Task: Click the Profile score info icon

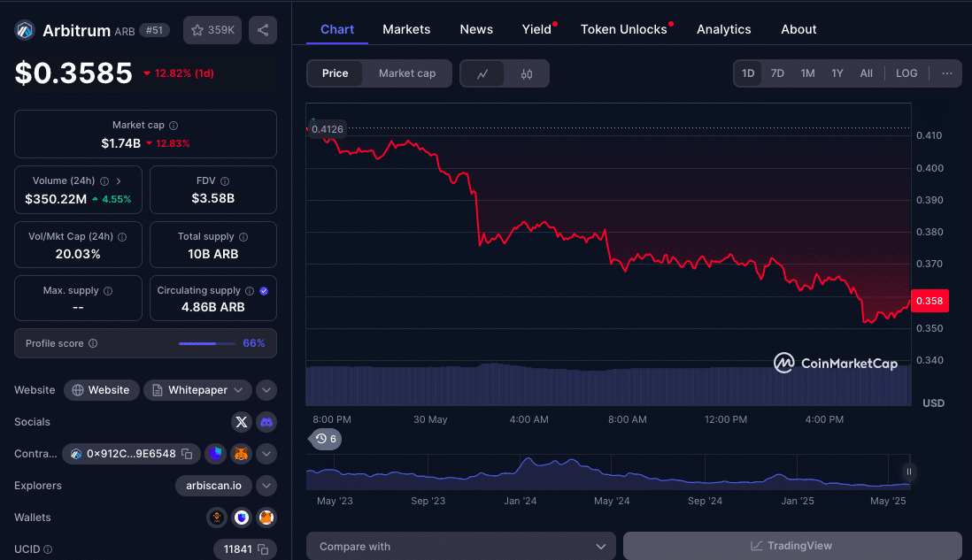Action: 93,343
